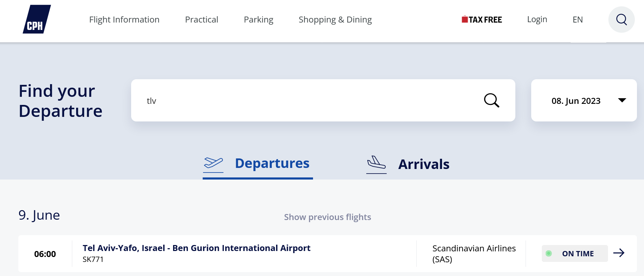Open the Shopping & Dining menu
Viewport: 644px width, 276px height.
tap(335, 20)
